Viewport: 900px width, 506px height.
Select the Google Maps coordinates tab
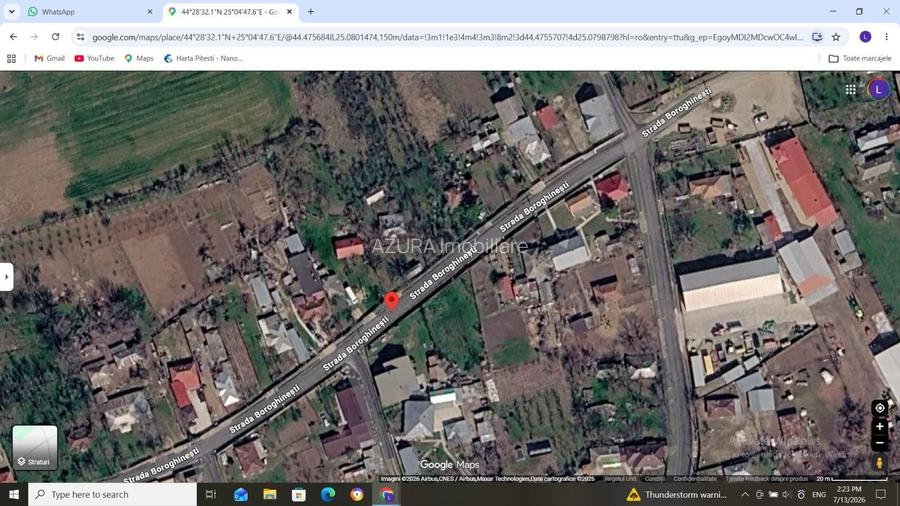coord(230,11)
